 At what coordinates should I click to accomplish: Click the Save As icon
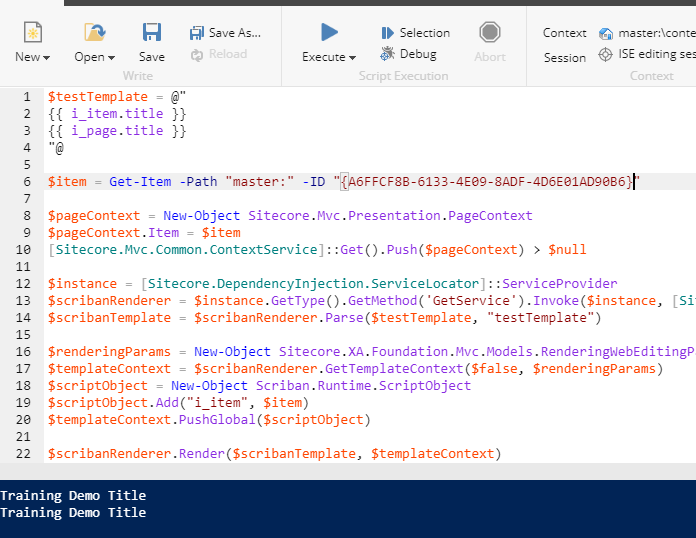click(x=197, y=33)
